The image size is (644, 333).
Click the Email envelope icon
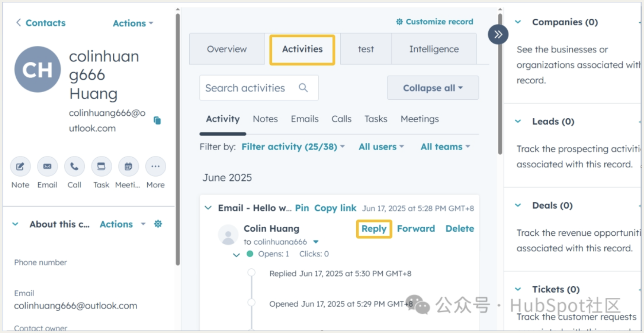(47, 166)
